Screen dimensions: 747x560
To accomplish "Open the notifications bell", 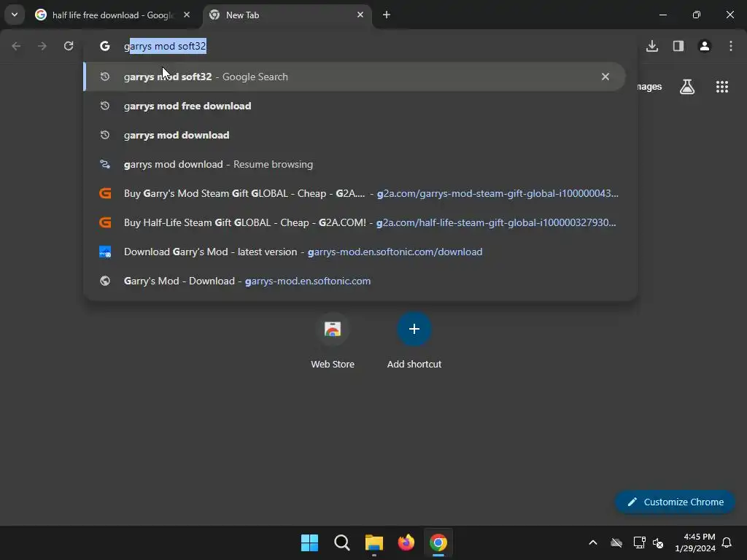I will [727, 542].
